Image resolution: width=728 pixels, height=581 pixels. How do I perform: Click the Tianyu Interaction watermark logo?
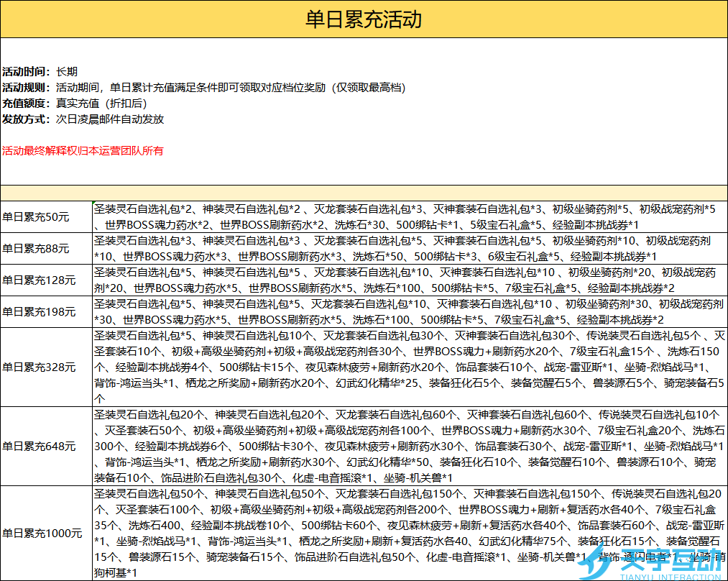[x=653, y=562]
